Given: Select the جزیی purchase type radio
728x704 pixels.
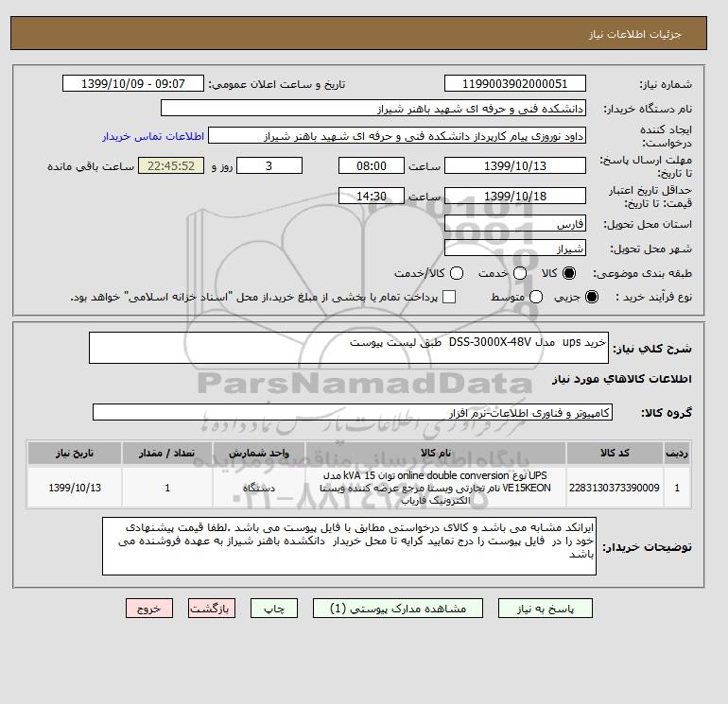Looking at the screenshot, I should click(592, 297).
